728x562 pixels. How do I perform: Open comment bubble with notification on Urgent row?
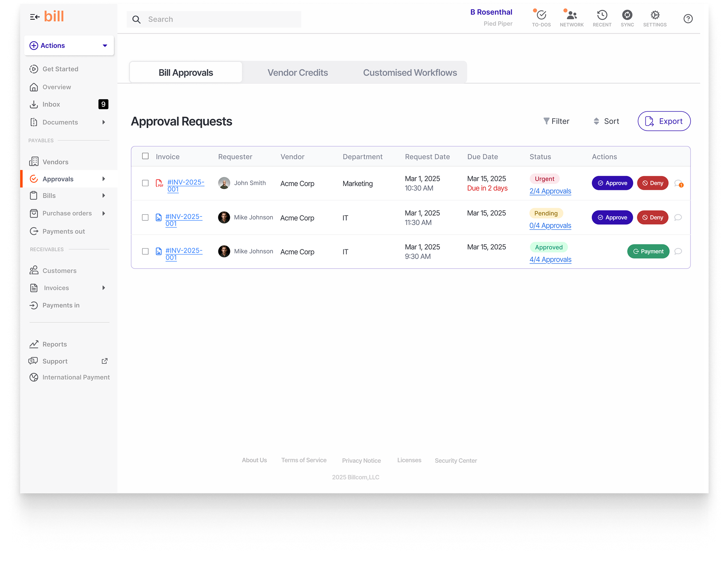(x=678, y=183)
